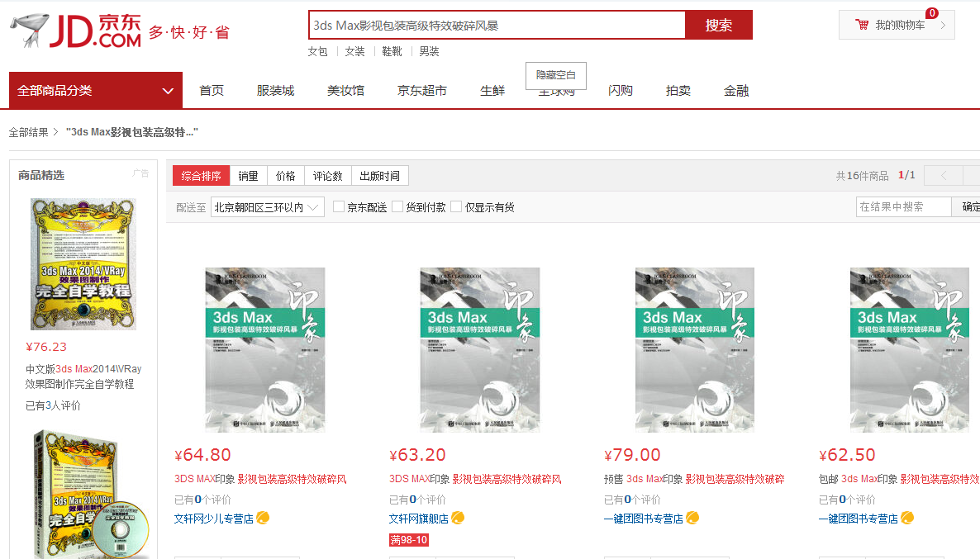Open the 生鲜 nav tab

pyautogui.click(x=492, y=91)
